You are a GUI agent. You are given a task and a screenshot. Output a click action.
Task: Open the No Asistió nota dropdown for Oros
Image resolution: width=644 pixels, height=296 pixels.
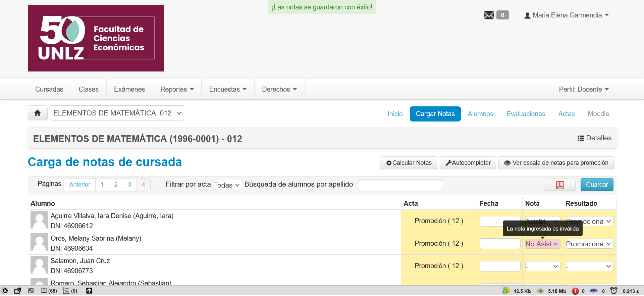[542, 244]
